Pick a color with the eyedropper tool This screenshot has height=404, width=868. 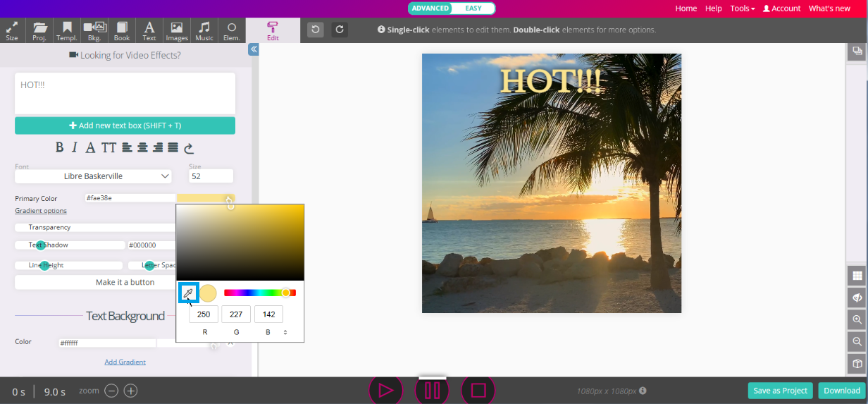tap(188, 293)
